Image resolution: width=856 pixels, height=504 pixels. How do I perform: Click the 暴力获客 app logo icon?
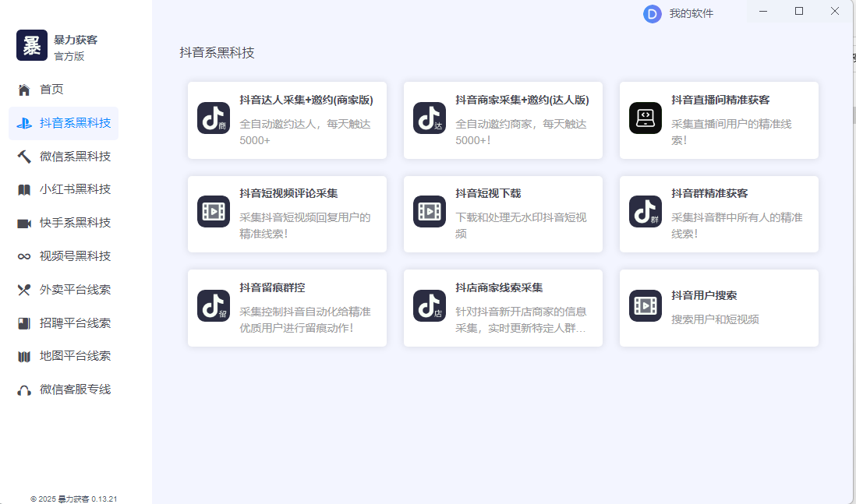coord(32,45)
